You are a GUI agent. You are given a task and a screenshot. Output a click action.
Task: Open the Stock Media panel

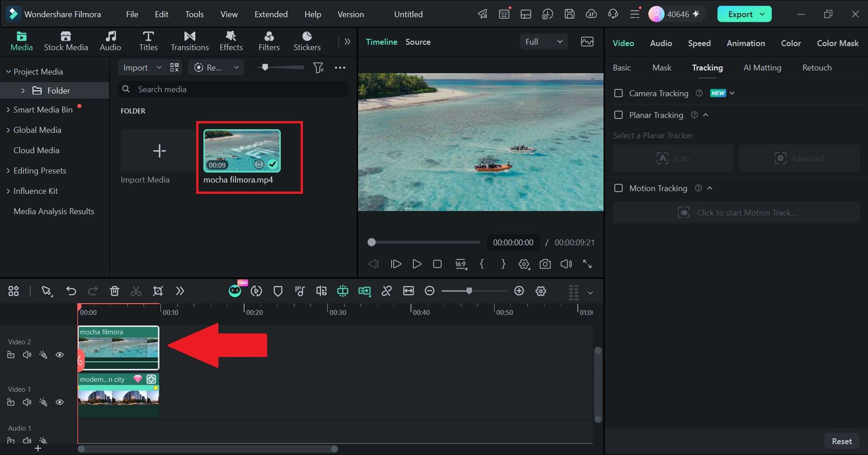click(x=66, y=41)
